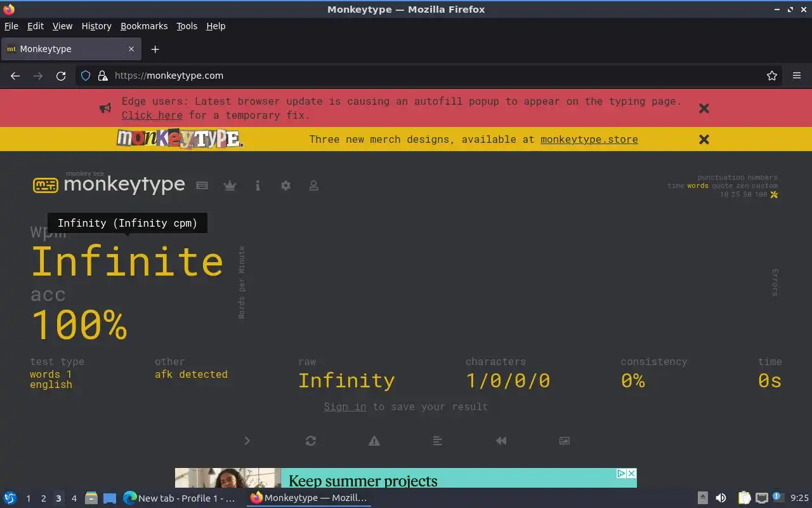Open the Firefox hamburger application menu
Viewport: 812px width, 508px height.
[x=797, y=76]
